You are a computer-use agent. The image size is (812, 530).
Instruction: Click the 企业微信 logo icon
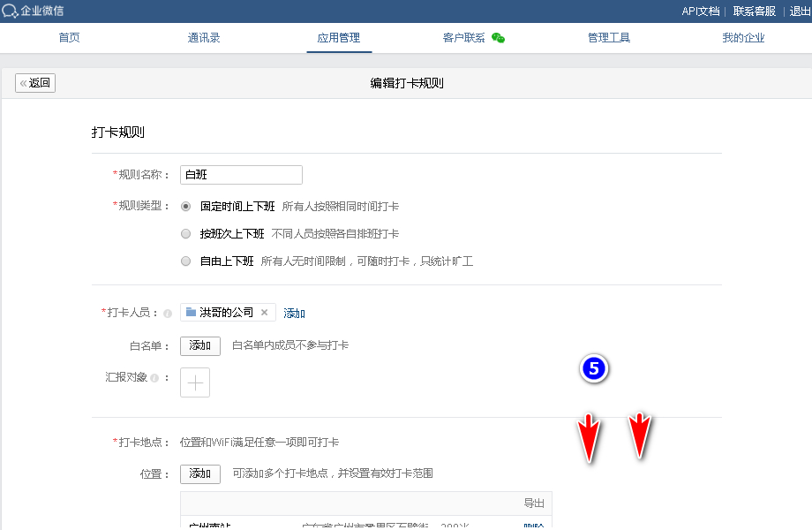tap(10, 11)
